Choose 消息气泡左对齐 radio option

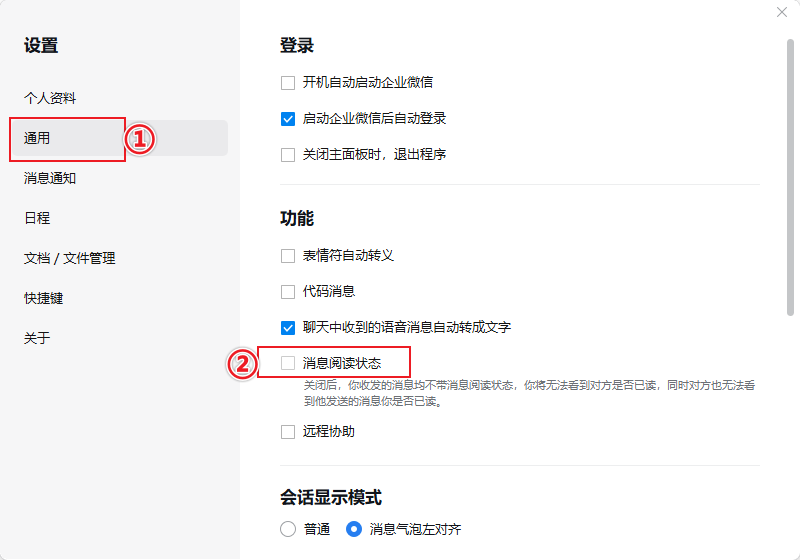pos(353,529)
